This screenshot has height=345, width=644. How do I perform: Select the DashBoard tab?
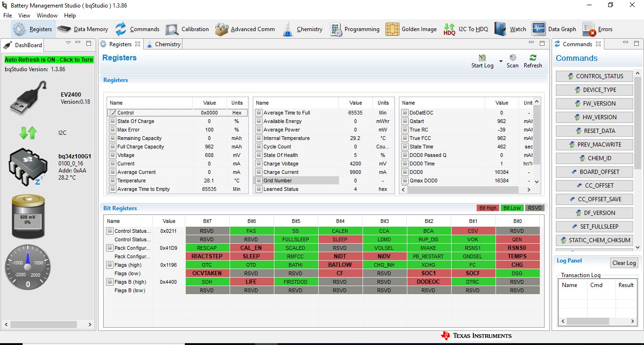(23, 45)
